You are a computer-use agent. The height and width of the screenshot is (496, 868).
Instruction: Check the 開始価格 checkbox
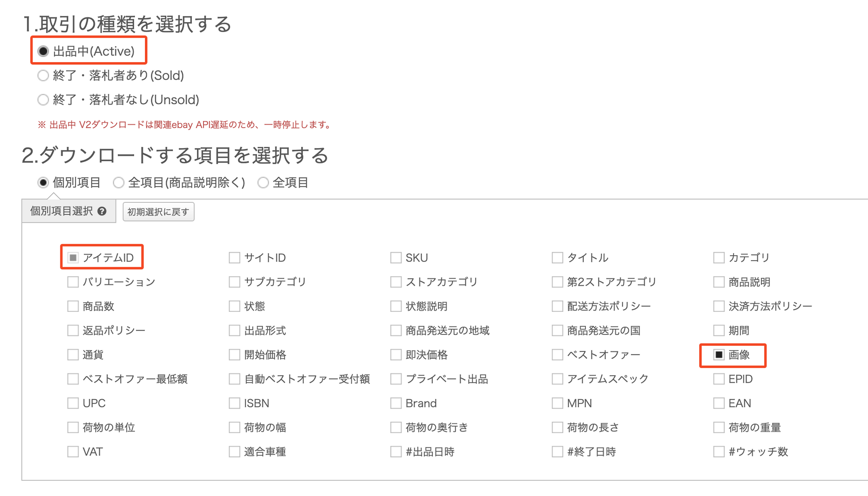[x=234, y=355]
